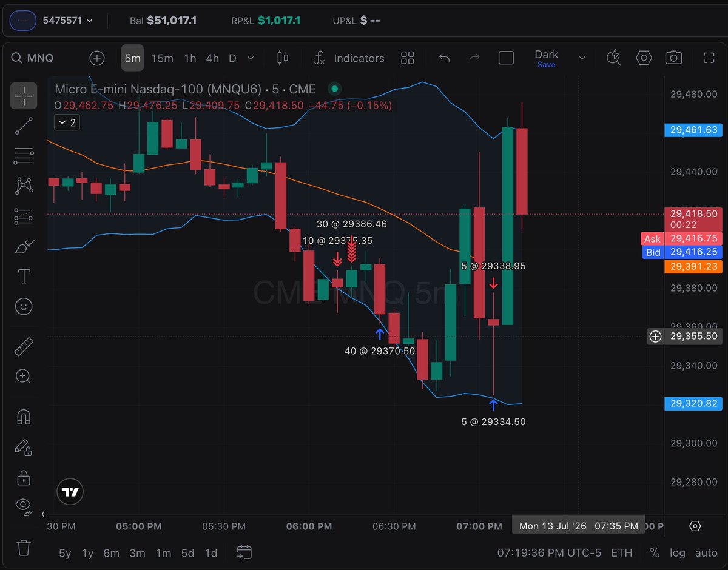Viewport: 728px width, 570px height.
Task: Open account 5475571 dropdown
Action: pyautogui.click(x=67, y=20)
